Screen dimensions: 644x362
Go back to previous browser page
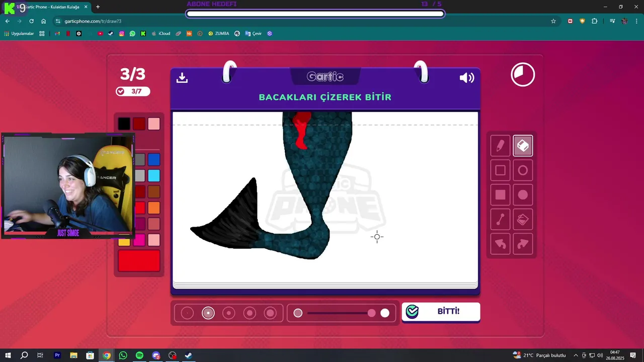7,21
